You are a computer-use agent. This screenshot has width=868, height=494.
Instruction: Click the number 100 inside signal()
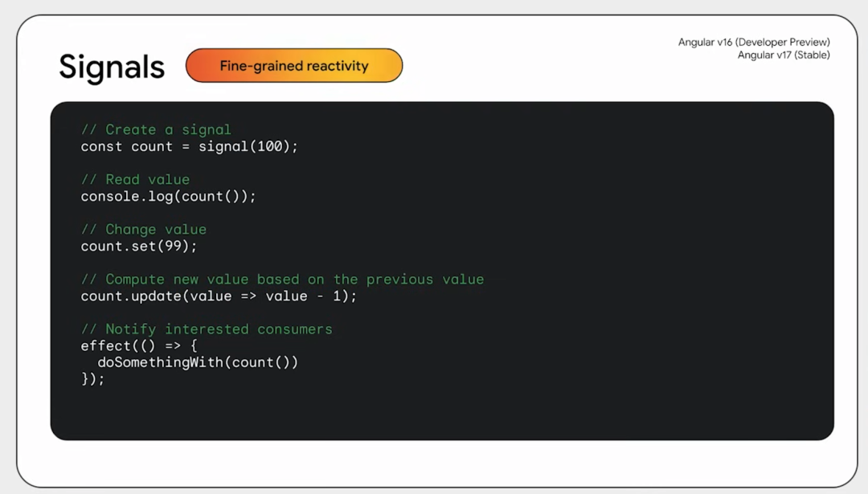(269, 147)
